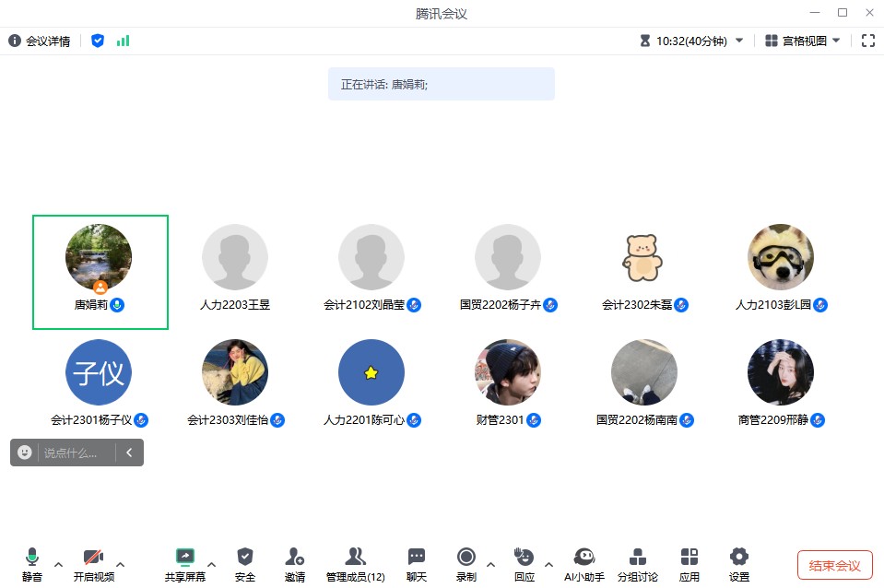Open 会议详情 meeting details
Screen dimensions: 884x588
[40, 41]
